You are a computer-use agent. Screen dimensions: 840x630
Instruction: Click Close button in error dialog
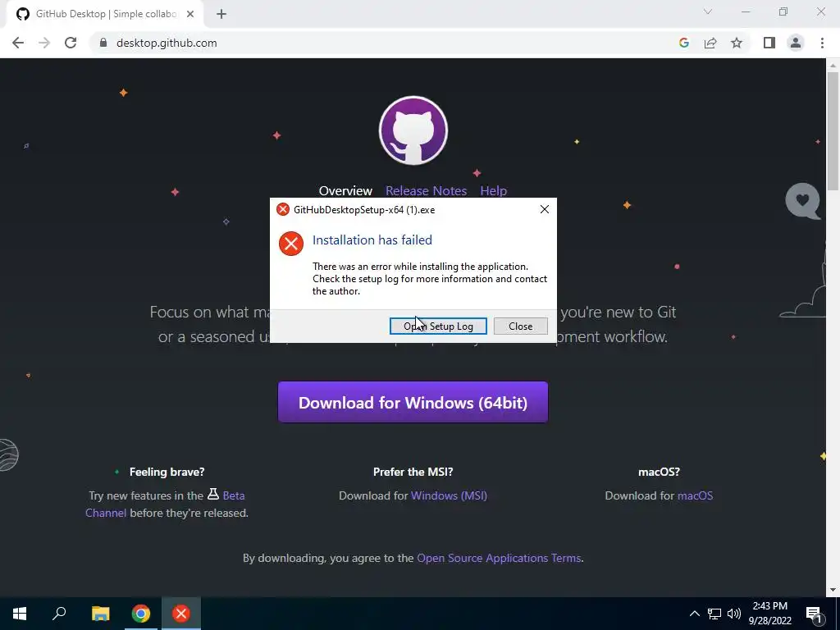[520, 326]
